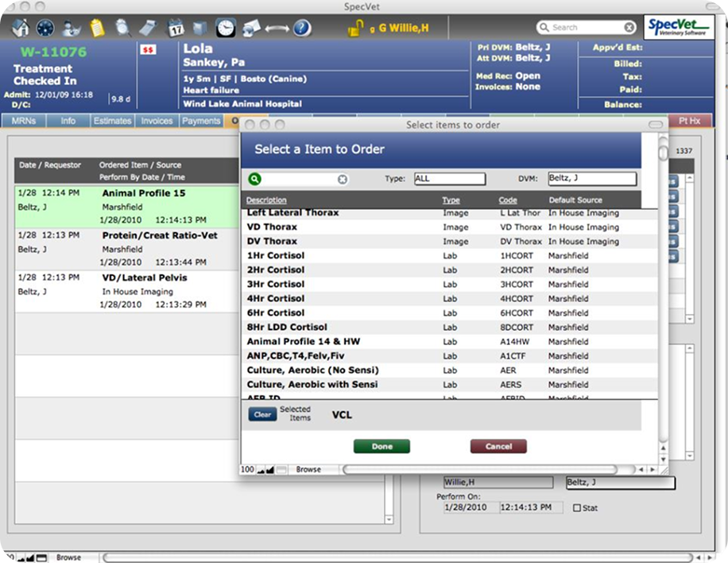The height and width of the screenshot is (563, 728).
Task: Click the yellow padlock icon
Action: (x=355, y=28)
